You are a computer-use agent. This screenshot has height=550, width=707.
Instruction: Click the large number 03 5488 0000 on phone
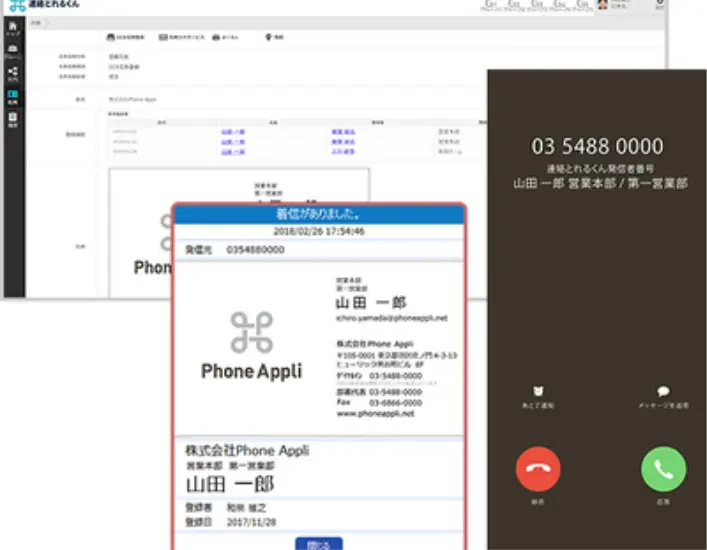coord(597,146)
